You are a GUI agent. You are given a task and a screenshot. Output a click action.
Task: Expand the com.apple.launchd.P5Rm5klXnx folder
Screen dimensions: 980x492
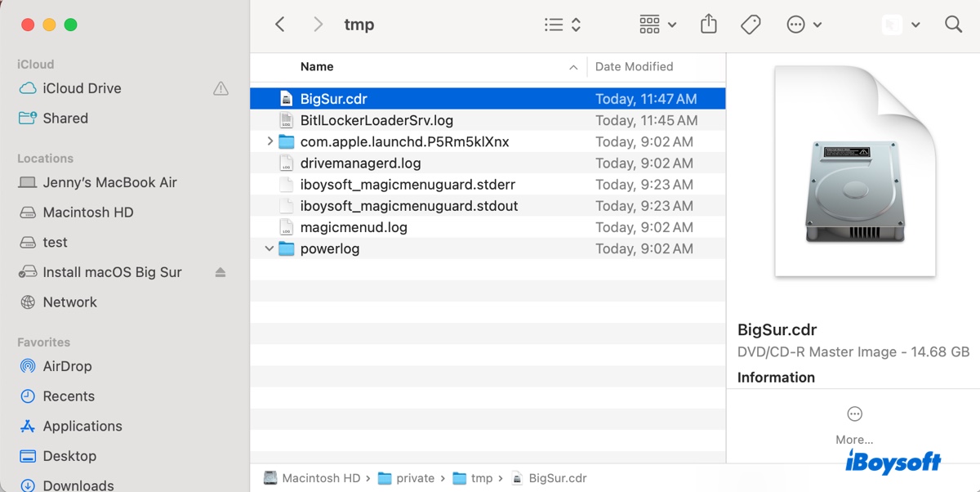point(269,141)
